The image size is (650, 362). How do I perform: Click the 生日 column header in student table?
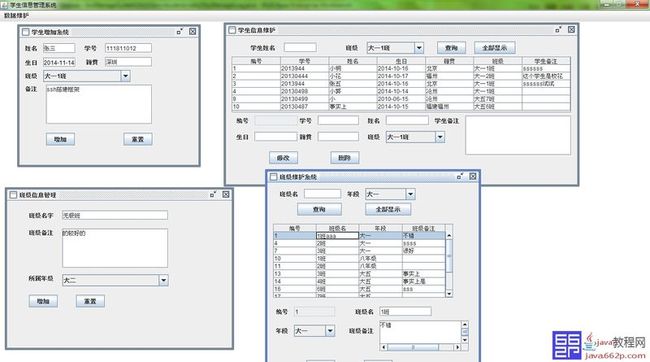click(401, 61)
